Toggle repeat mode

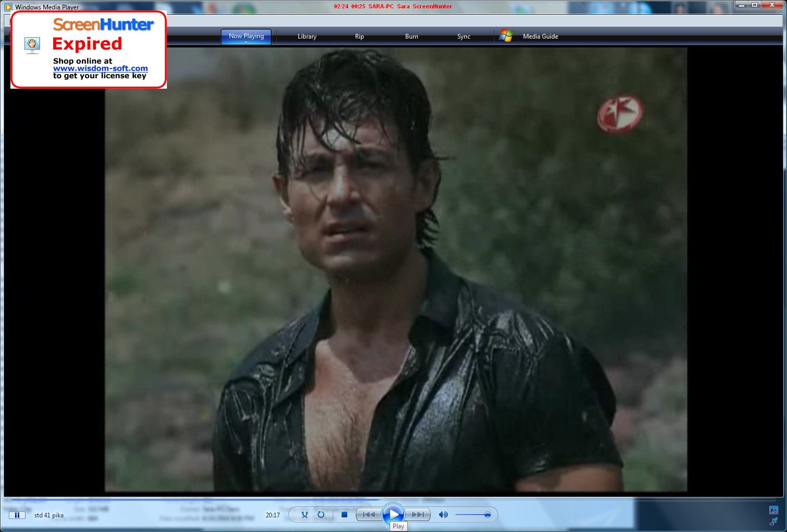(321, 515)
